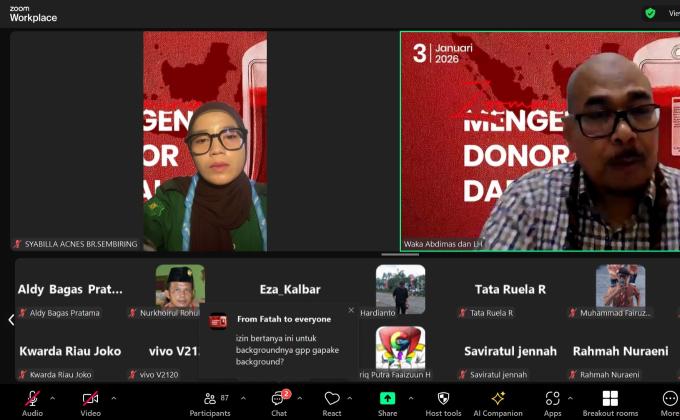Go to previous page of participant thumbnails
Screen dimensions: 680x420
pos(11,320)
